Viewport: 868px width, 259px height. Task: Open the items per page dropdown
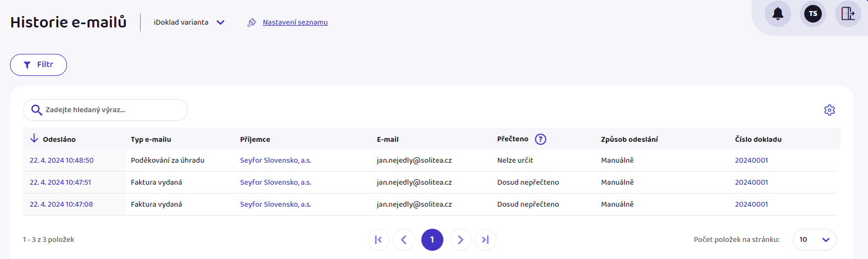[815, 240]
